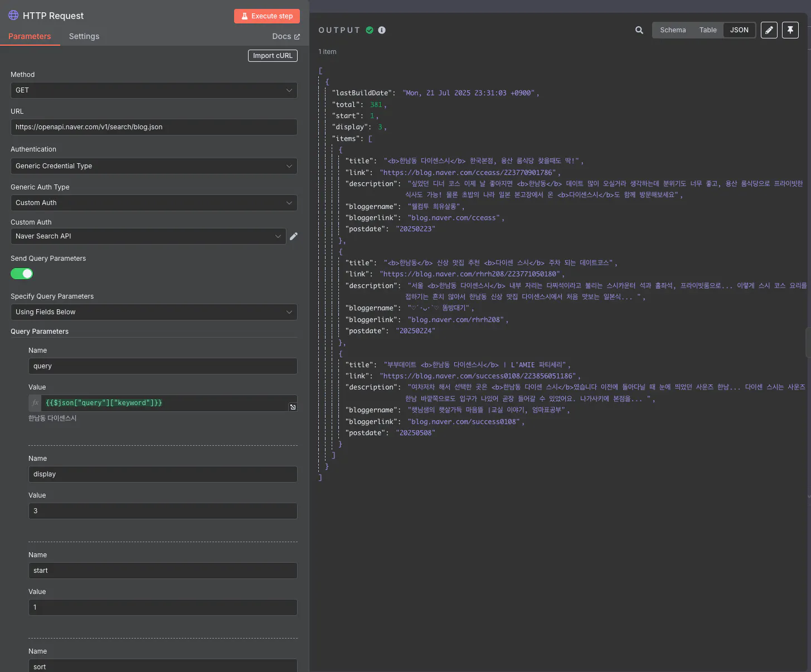Open Specify Query Parameters dropdown
Screen dimensions: 811x672
[153, 312]
